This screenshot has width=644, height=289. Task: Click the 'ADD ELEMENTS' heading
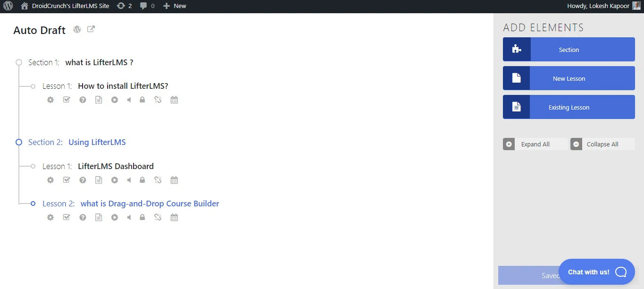pyautogui.click(x=544, y=27)
